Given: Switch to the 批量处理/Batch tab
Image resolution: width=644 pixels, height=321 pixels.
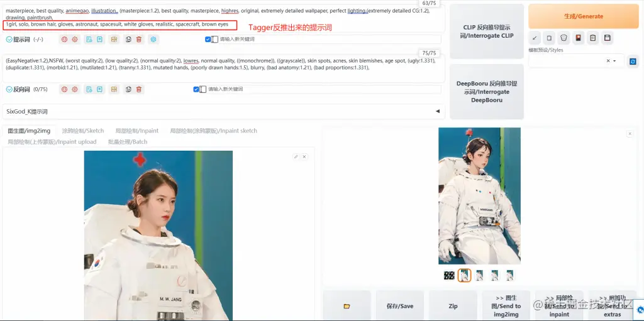Looking at the screenshot, I should point(128,141).
